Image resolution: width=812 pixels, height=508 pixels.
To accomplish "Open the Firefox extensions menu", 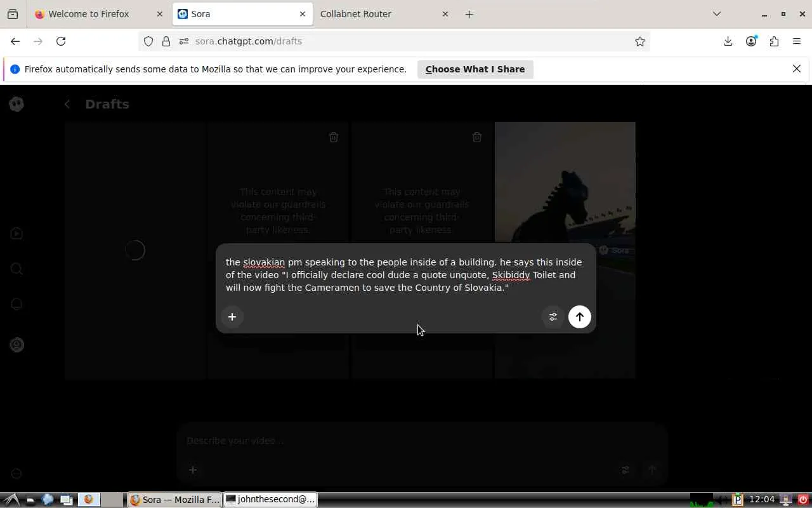I will click(774, 41).
